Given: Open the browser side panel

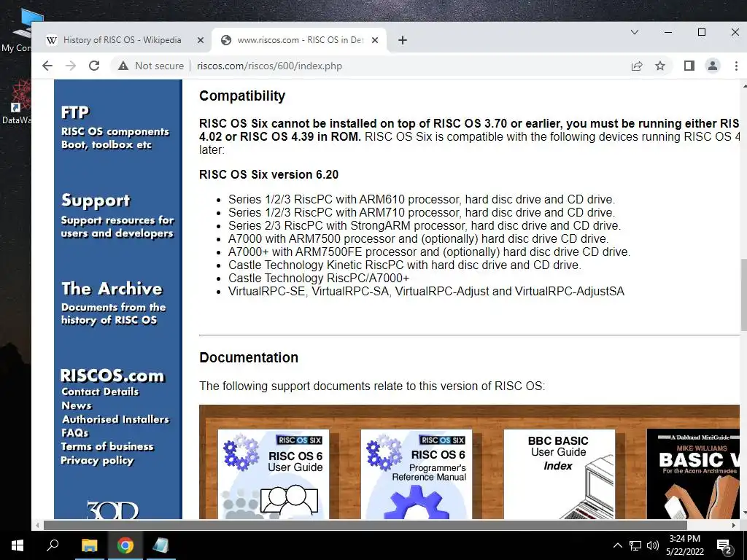Looking at the screenshot, I should point(689,66).
